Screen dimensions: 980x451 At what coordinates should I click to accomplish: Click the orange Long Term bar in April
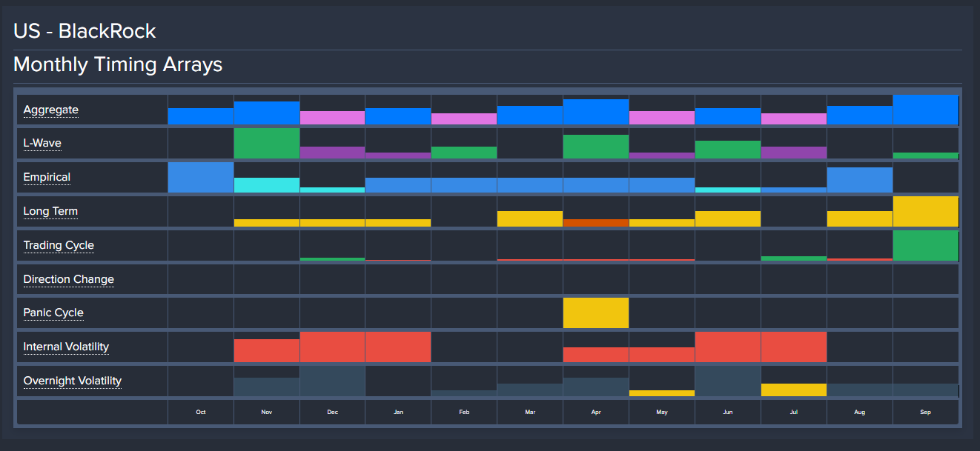click(x=596, y=222)
